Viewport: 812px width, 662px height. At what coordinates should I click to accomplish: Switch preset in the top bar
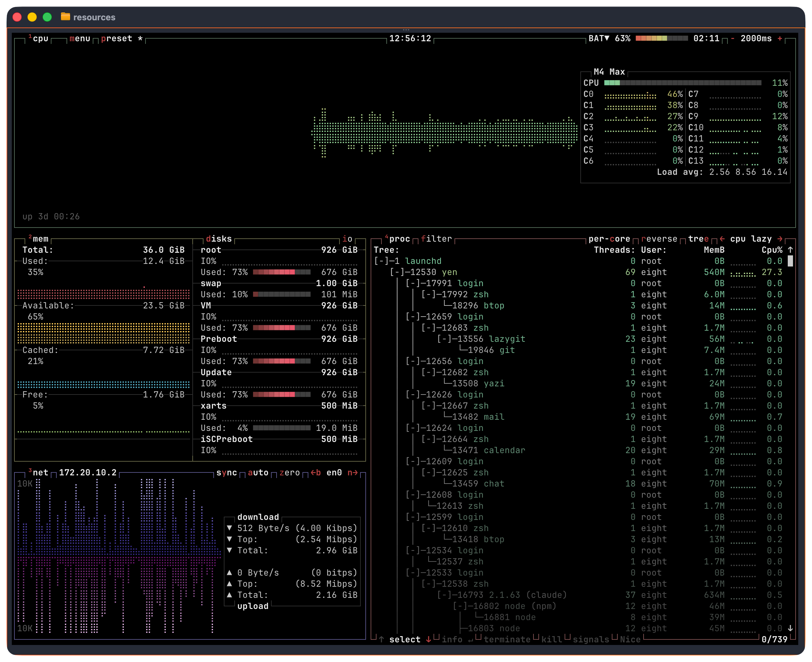[116, 39]
